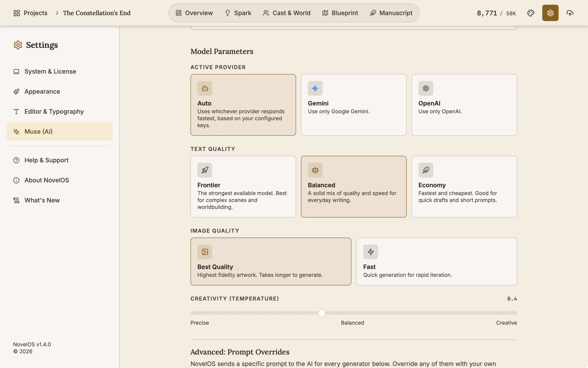Viewport: 588px width, 368px height.
Task: Click the rocket icon on Frontier card
Action: point(205,170)
